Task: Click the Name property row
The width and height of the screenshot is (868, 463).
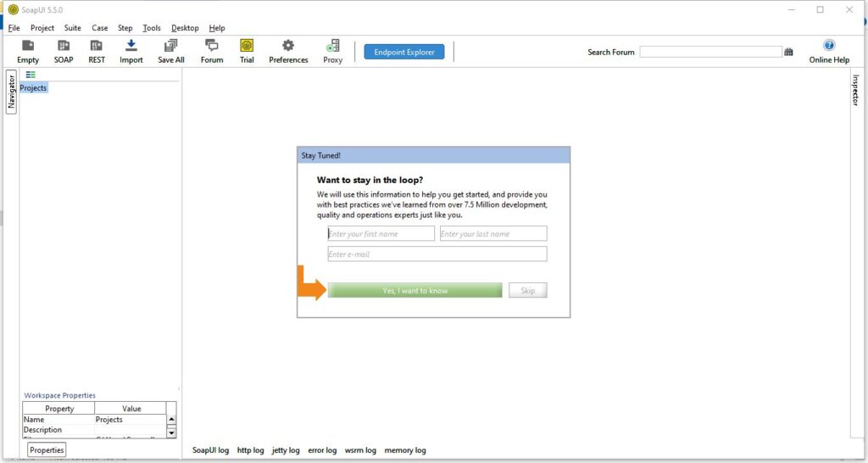Action: [x=94, y=420]
